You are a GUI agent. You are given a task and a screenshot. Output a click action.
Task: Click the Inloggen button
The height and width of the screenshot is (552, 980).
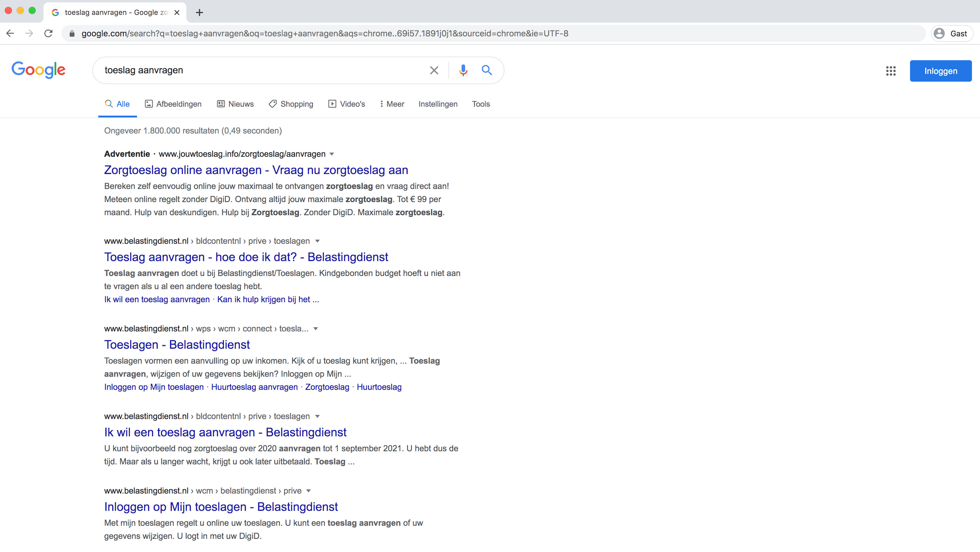(940, 71)
